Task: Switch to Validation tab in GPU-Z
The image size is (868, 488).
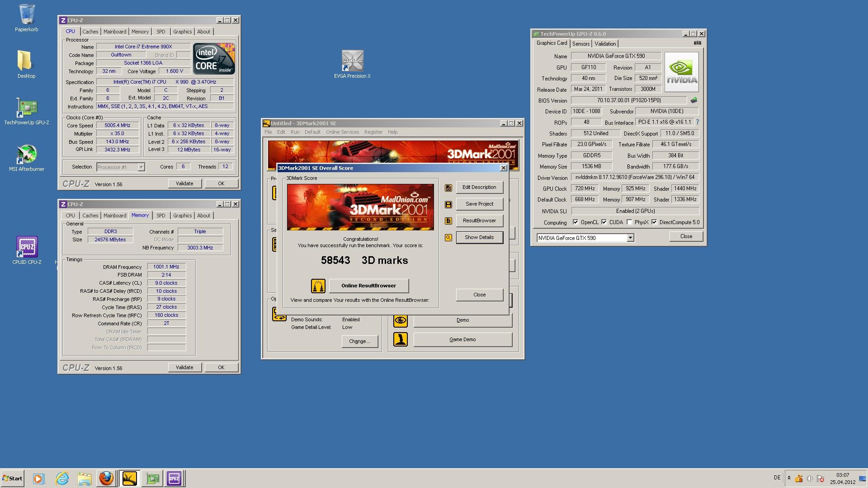Action: pyautogui.click(x=605, y=44)
